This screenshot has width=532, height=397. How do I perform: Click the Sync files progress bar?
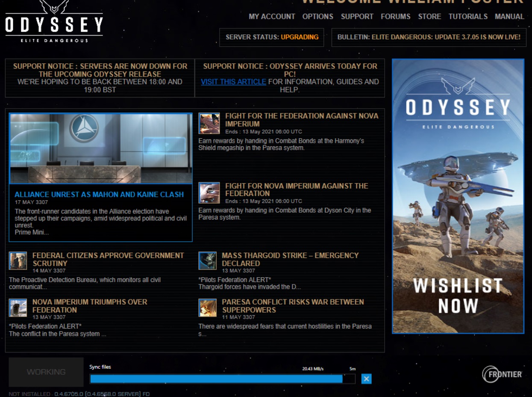click(222, 379)
